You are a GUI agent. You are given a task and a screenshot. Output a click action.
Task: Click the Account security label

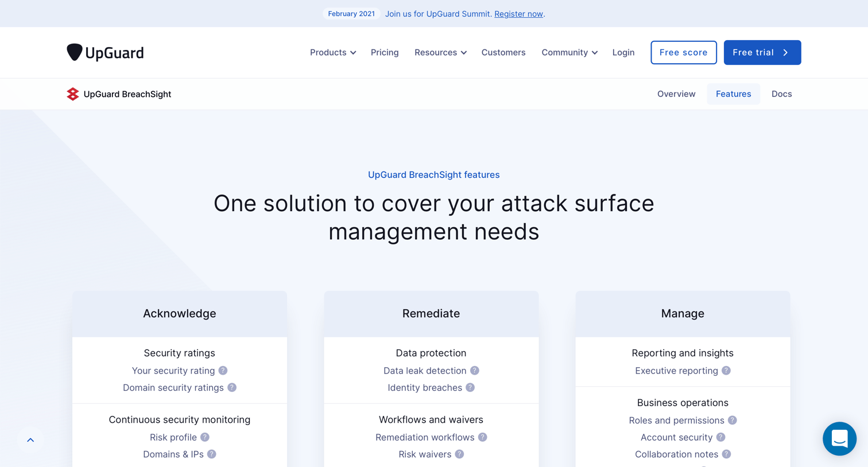pyautogui.click(x=676, y=437)
